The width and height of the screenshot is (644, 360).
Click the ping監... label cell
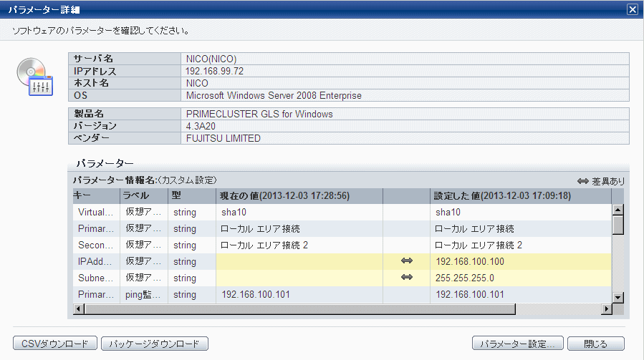pos(144,294)
